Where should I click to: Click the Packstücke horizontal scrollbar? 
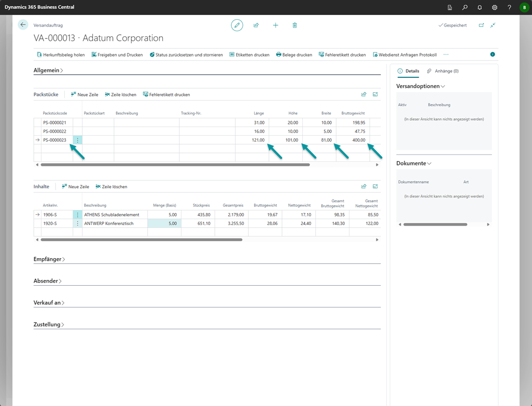[175, 165]
